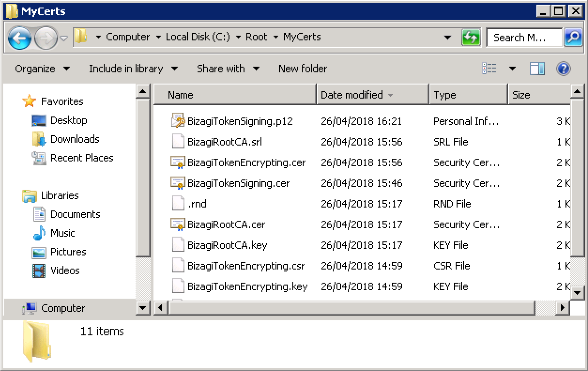Click the Local Disk (C:) breadcrumb
The height and width of the screenshot is (371, 588).
click(x=198, y=37)
